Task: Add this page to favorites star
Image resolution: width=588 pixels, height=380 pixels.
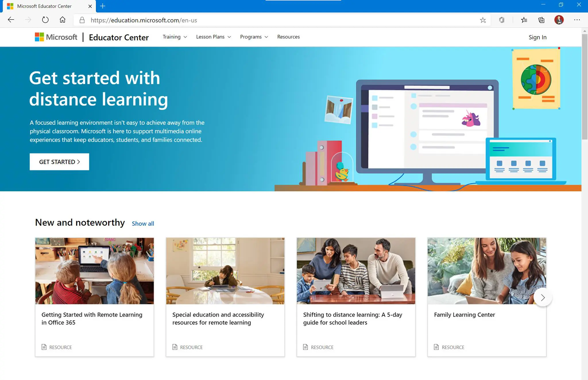Action: point(483,20)
